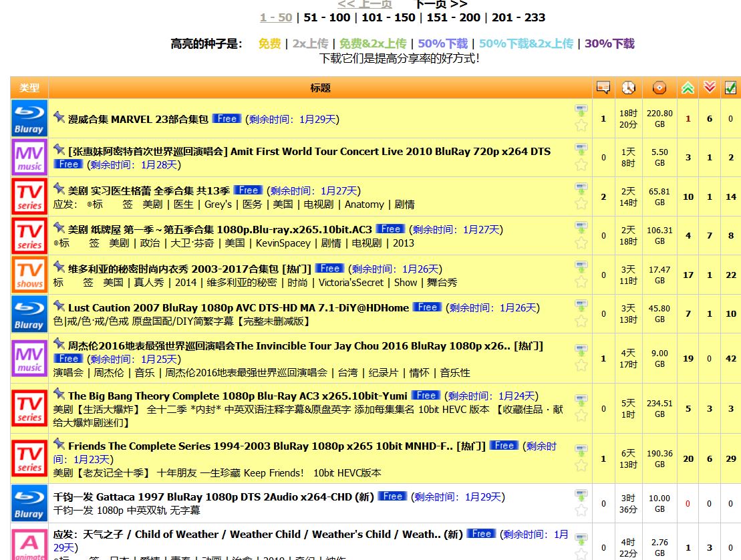Go to page 201 - 233
The height and width of the screenshot is (560, 741).
tap(518, 17)
